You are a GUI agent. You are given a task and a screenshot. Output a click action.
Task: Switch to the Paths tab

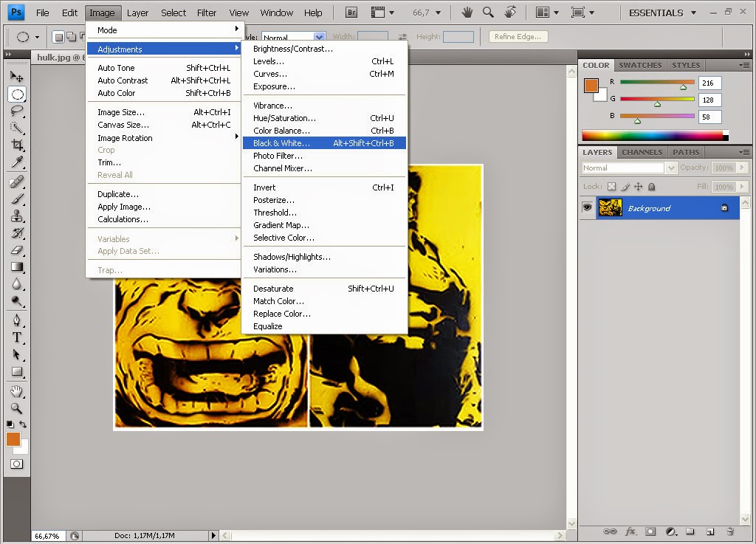pyautogui.click(x=686, y=152)
